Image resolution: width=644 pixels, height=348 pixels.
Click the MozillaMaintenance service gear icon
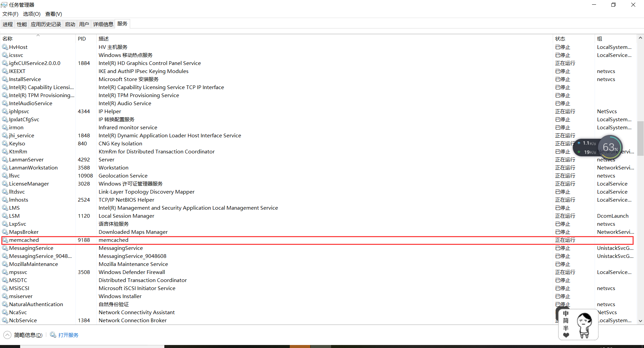5,264
